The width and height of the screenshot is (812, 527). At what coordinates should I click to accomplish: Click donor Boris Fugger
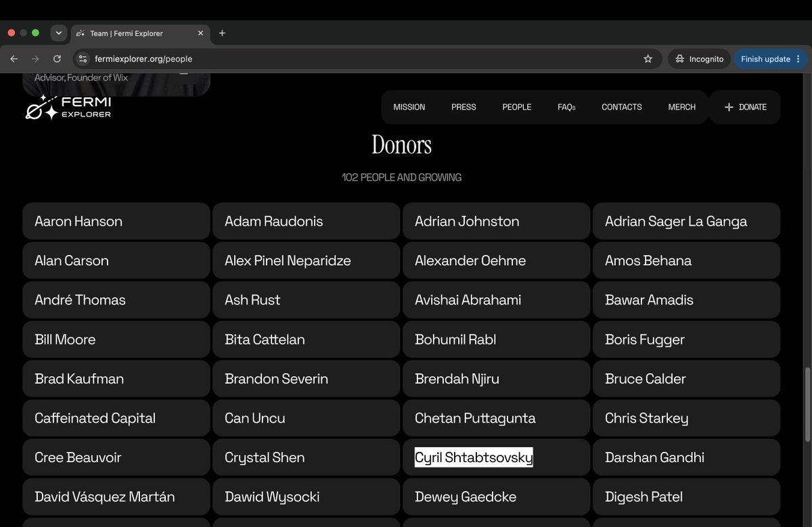687,340
